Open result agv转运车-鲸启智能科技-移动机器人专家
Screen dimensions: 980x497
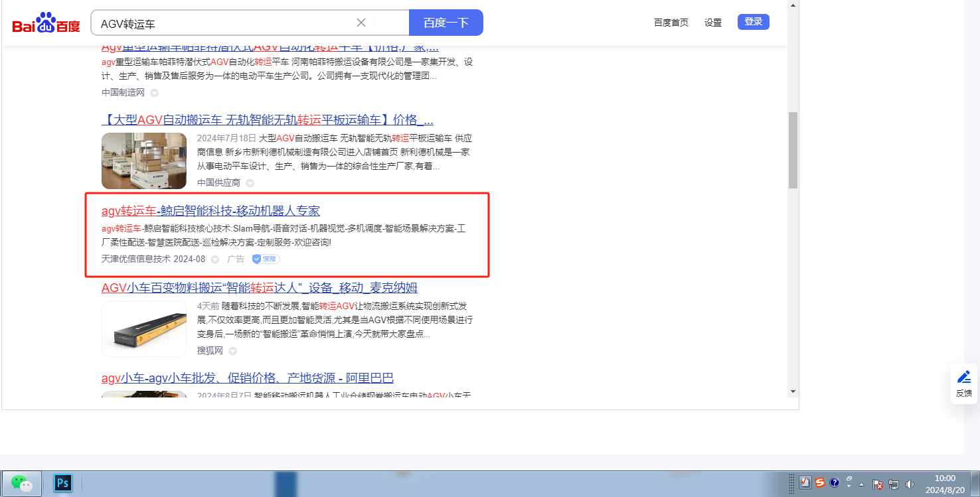(210, 211)
